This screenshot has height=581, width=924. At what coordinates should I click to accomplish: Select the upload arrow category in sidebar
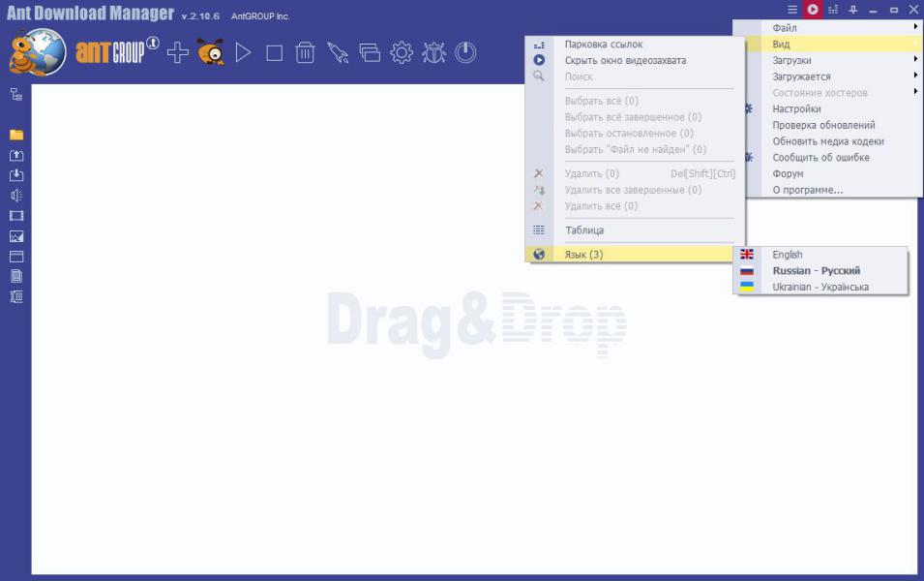[x=16, y=155]
